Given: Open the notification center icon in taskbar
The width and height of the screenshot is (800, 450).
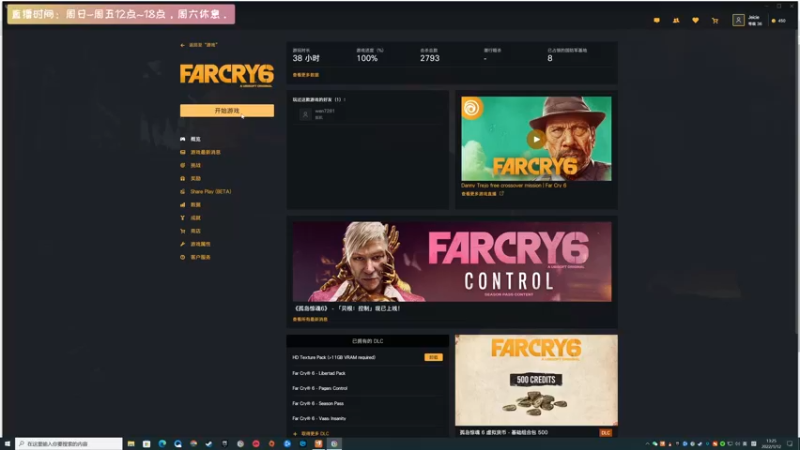Looking at the screenshot, I should (790, 444).
